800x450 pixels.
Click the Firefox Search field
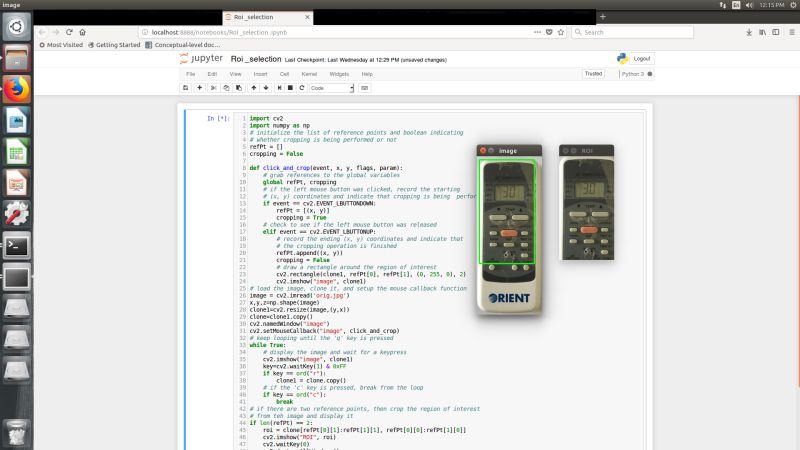pyautogui.click(x=633, y=32)
